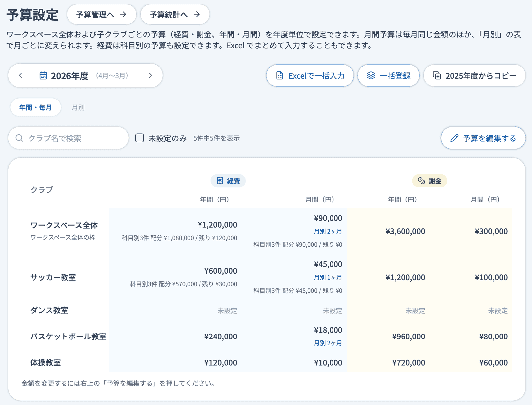
Task: Click 月別1ヶ月 link in サッカー教室 row
Action: point(328,277)
